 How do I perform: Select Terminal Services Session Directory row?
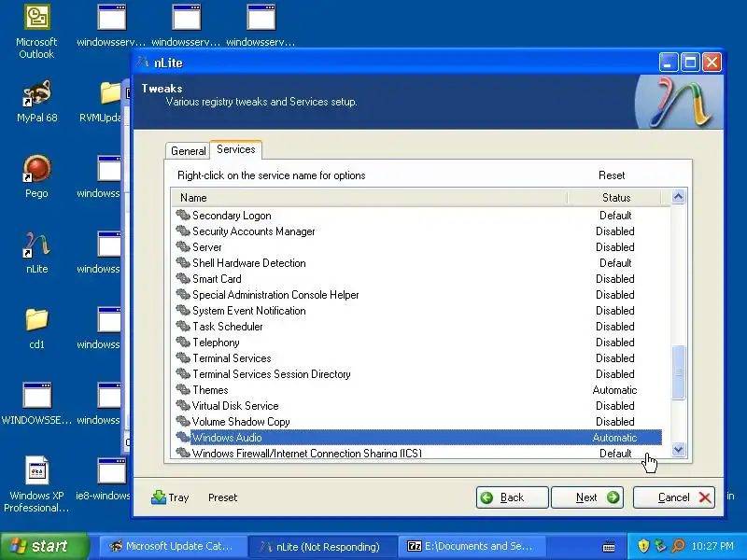(x=416, y=374)
